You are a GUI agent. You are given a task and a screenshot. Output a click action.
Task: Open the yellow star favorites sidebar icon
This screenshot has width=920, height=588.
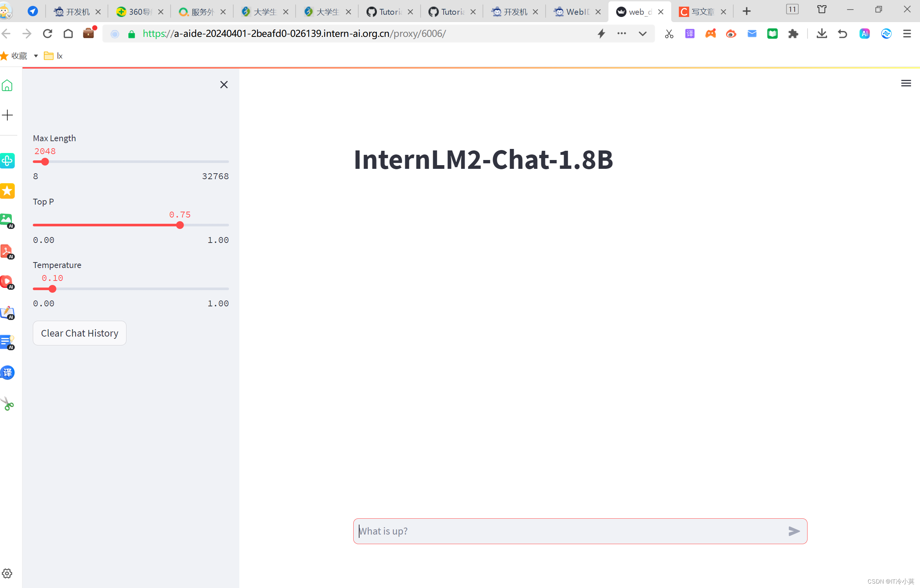7,191
